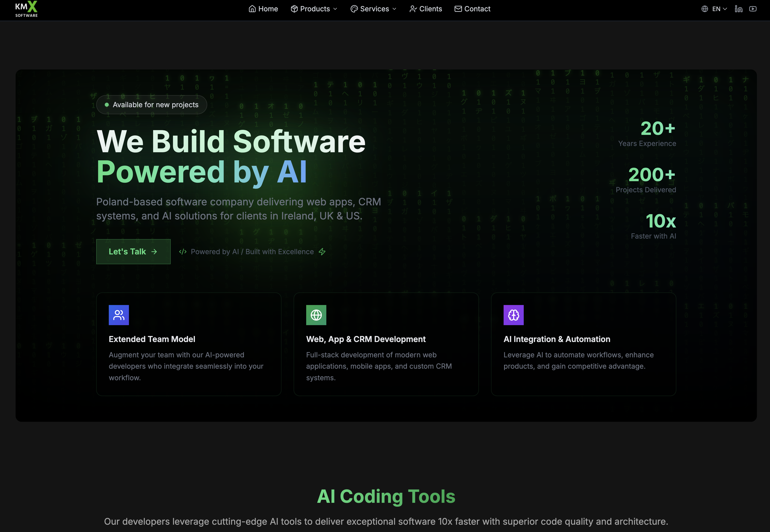Click the We Build Software heading
Image resolution: width=770 pixels, height=532 pixels.
231,141
